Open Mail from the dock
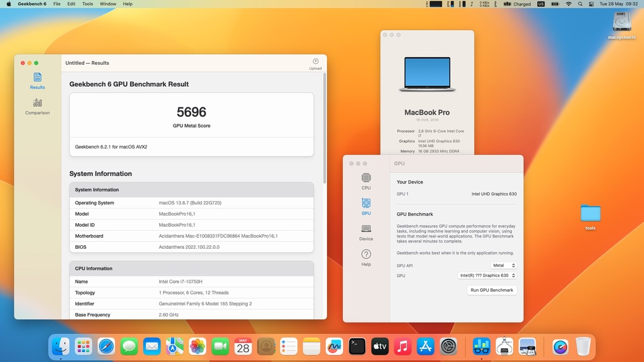 point(152,347)
